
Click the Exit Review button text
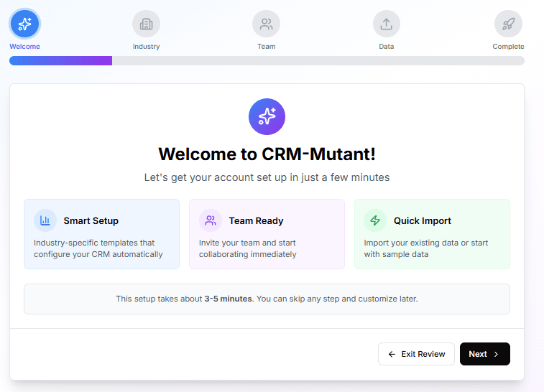click(x=423, y=354)
